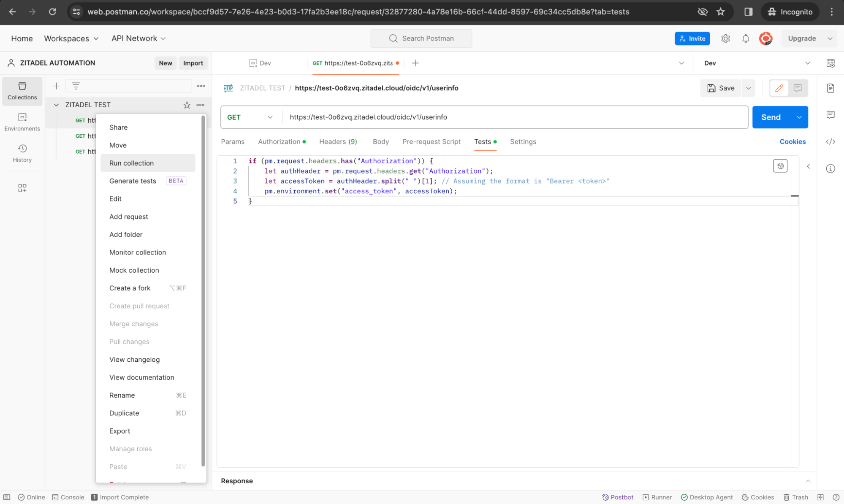Open the collections panel three-dot options

click(x=201, y=86)
